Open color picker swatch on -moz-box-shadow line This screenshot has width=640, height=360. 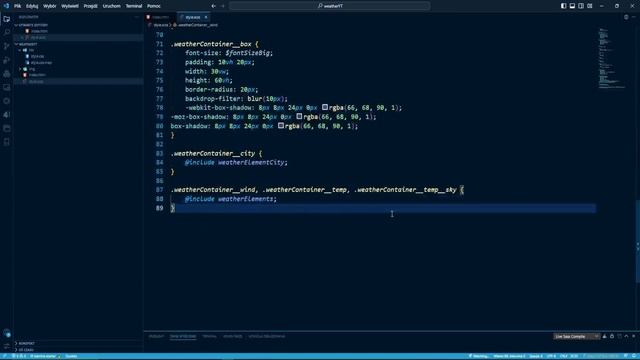pyautogui.click(x=299, y=116)
